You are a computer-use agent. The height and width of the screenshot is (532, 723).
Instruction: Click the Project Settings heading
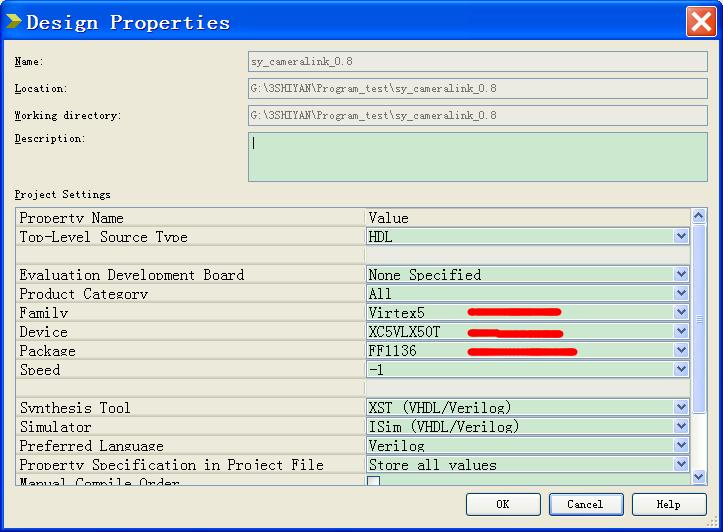click(x=63, y=194)
